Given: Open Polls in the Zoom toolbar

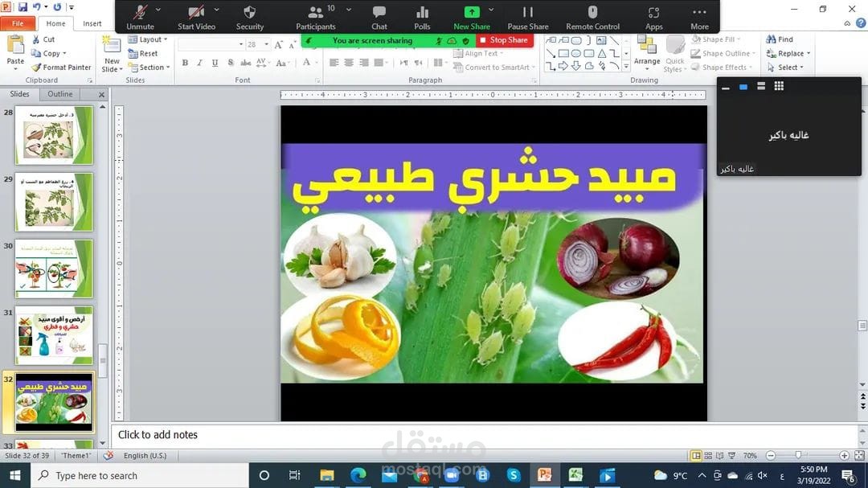Looking at the screenshot, I should click(422, 17).
